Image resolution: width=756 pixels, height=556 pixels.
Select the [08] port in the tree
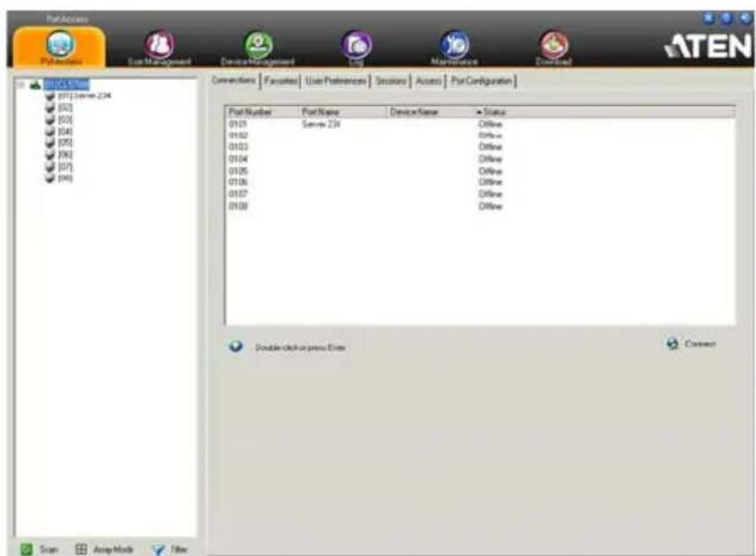[65, 178]
